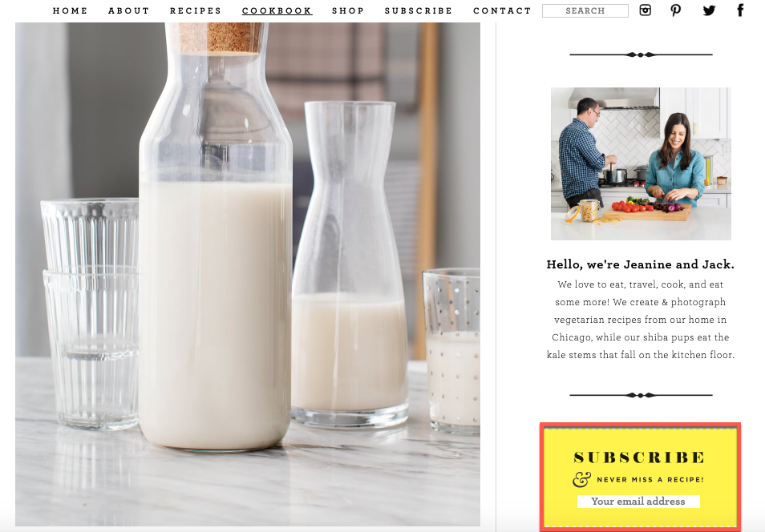The height and width of the screenshot is (532, 765).
Task: Select RECIPES in the navigation
Action: [x=196, y=10]
